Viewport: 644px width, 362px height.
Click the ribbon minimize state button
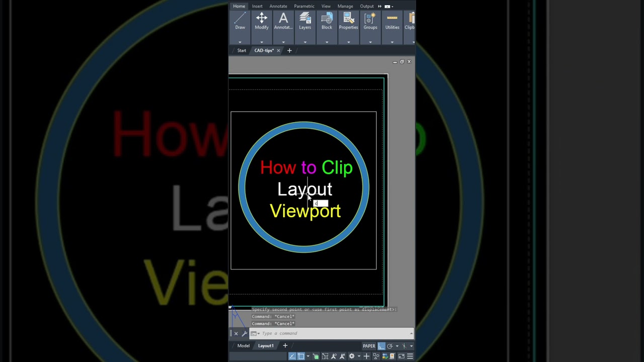tap(387, 6)
